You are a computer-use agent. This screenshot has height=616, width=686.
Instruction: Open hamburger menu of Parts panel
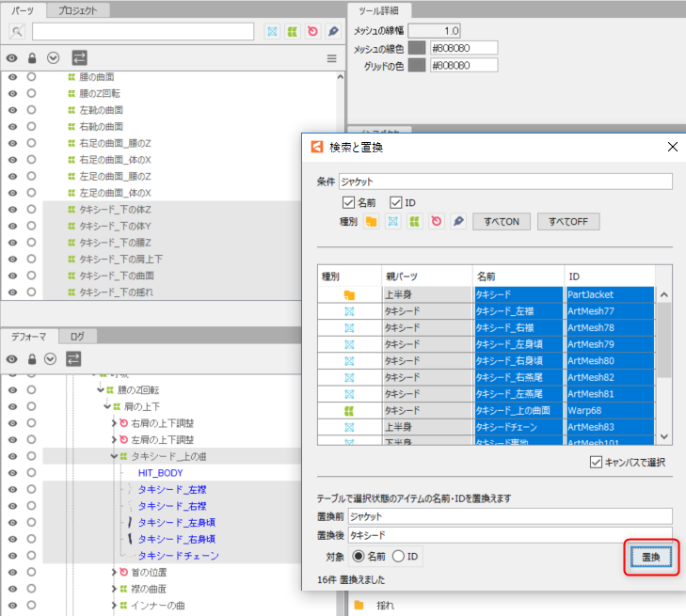(331, 58)
